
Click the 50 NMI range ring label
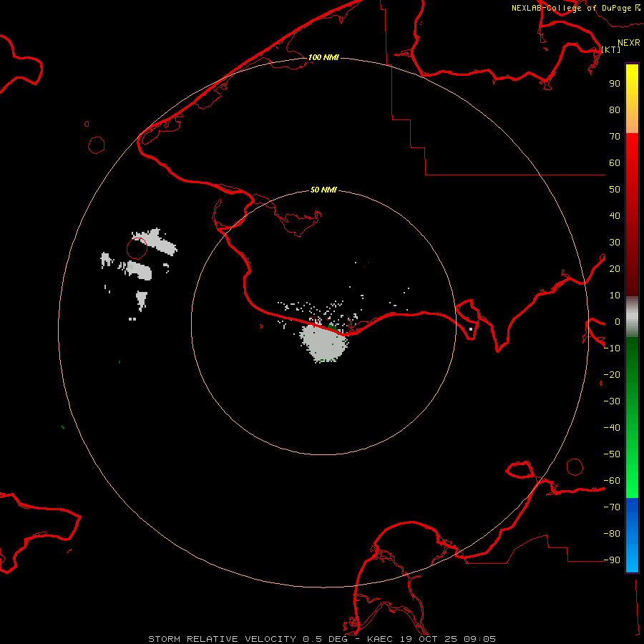coord(323,190)
